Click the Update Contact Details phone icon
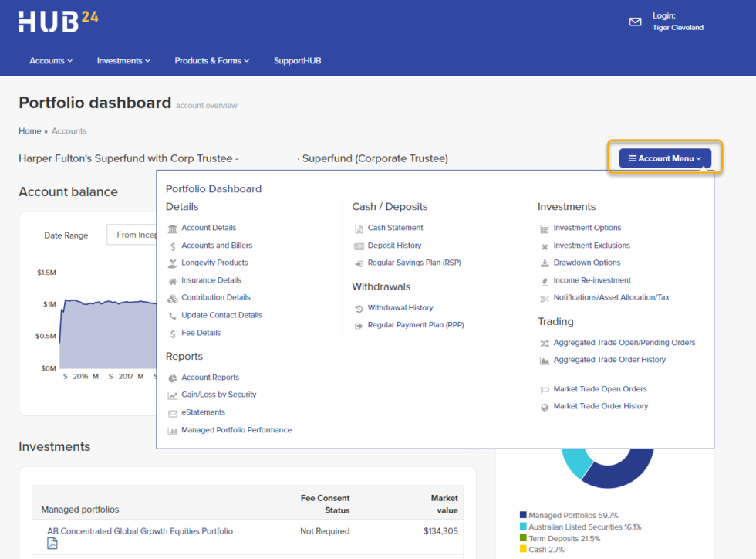The height and width of the screenshot is (559, 756). tap(172, 316)
